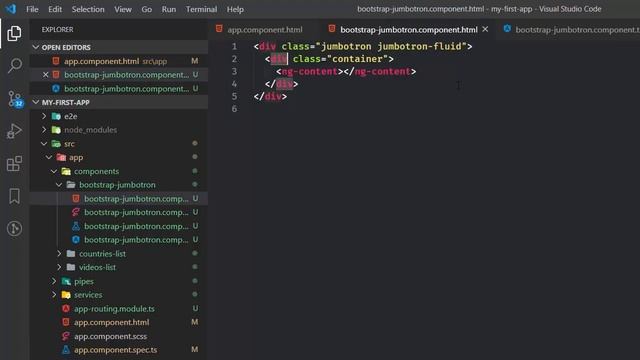The width and height of the screenshot is (640, 360).
Task: Open the Source Control view with badge
Action: coord(15,99)
